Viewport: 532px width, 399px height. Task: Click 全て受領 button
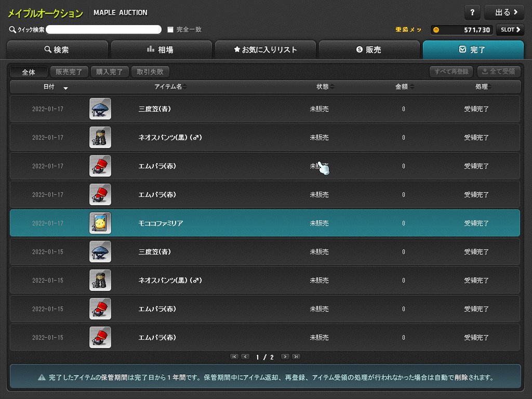(499, 72)
